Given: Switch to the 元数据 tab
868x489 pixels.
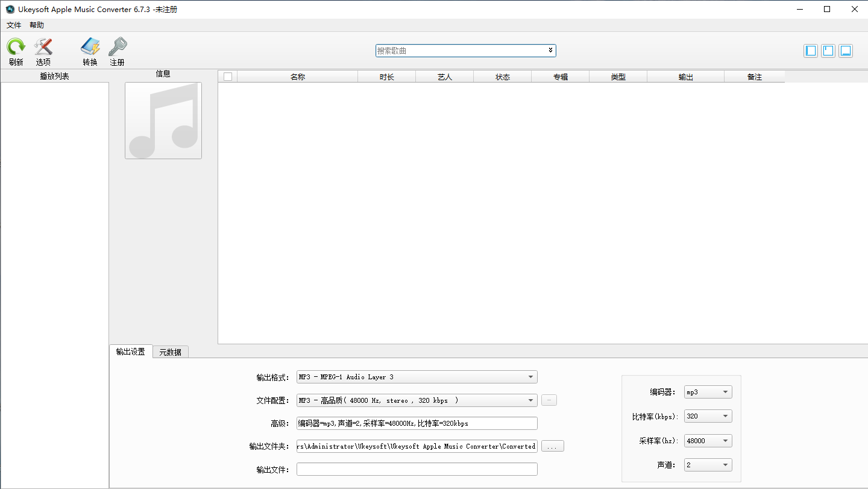Looking at the screenshot, I should (170, 352).
